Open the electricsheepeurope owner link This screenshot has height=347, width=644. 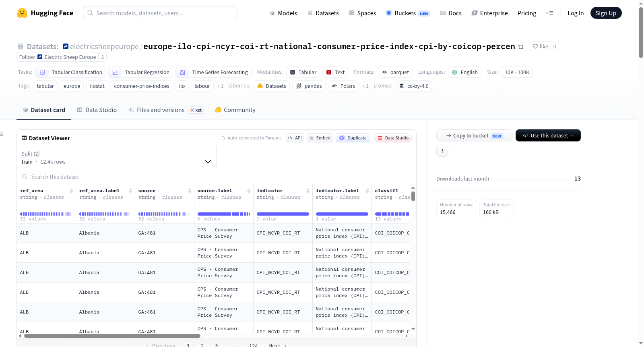104,46
